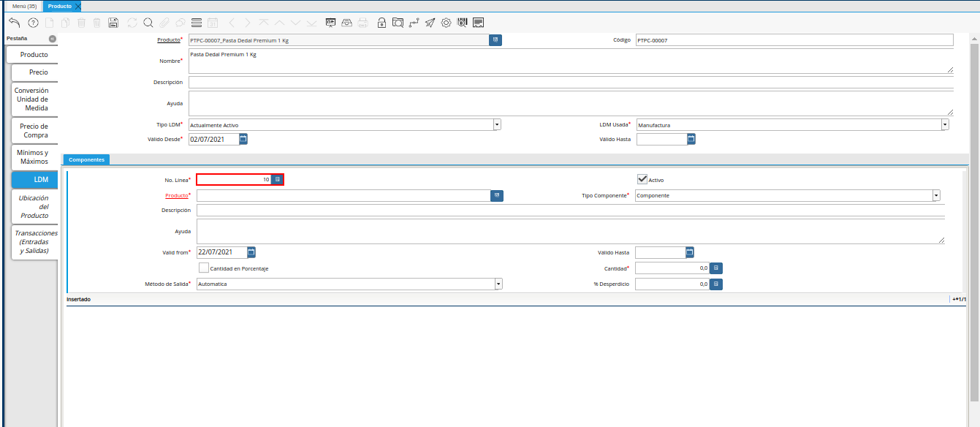Go to first record icon
The width and height of the screenshot is (980, 427).
(264, 23)
